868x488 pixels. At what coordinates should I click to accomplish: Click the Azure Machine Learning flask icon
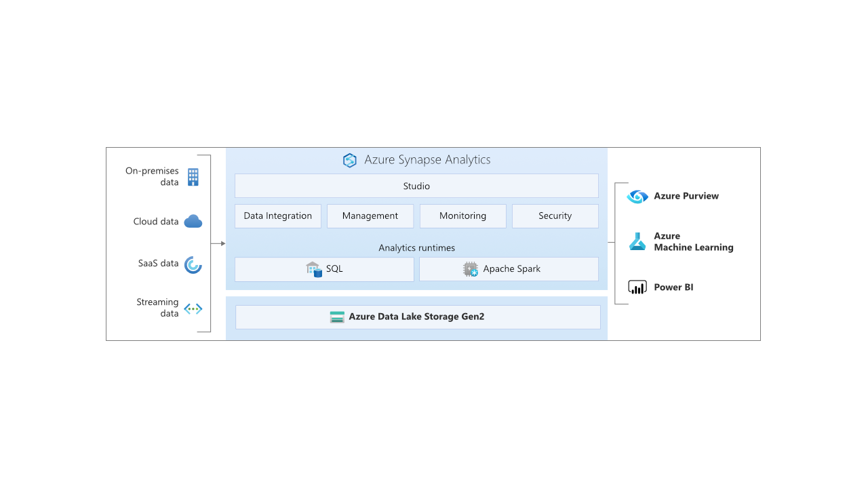pyautogui.click(x=637, y=242)
